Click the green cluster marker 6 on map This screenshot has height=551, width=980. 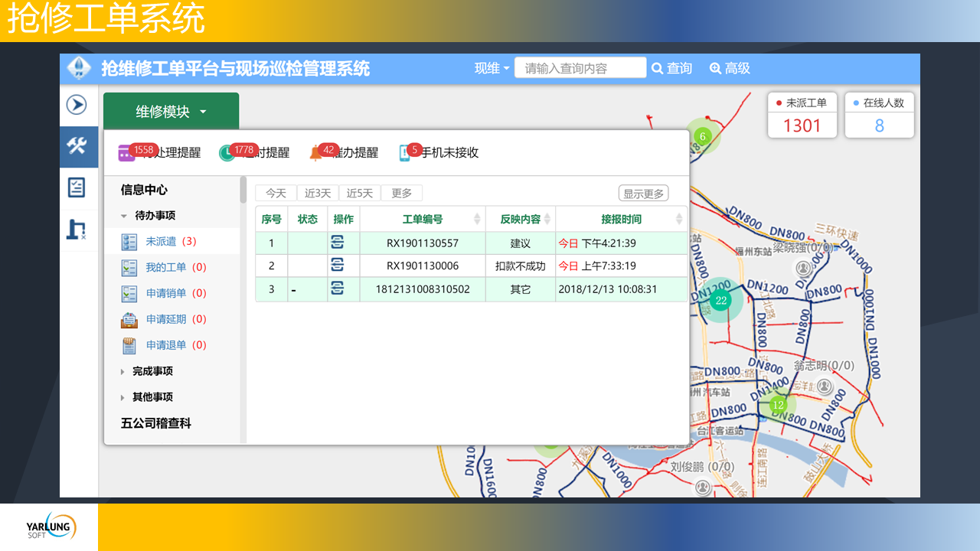click(x=702, y=136)
